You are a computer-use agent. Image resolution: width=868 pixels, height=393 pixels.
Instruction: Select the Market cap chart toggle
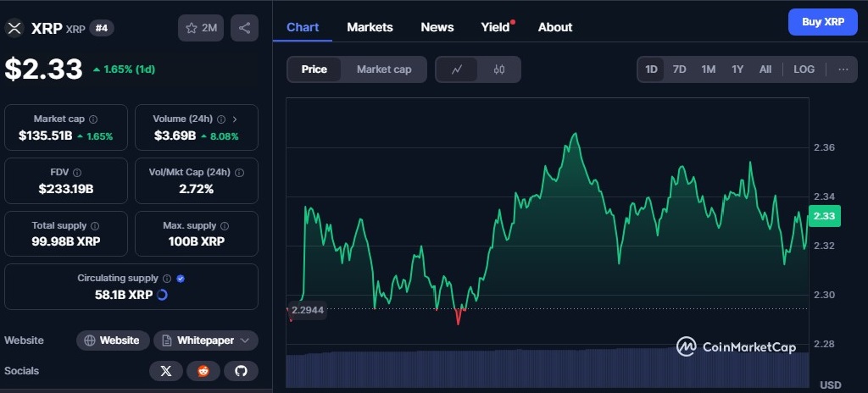[x=384, y=69]
